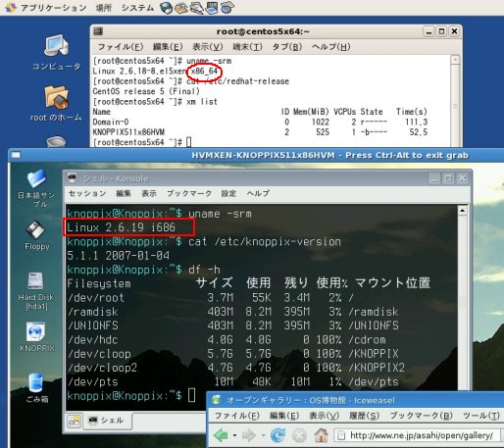Expand the Back history dropdown arrow in Iceweasel

[234, 435]
